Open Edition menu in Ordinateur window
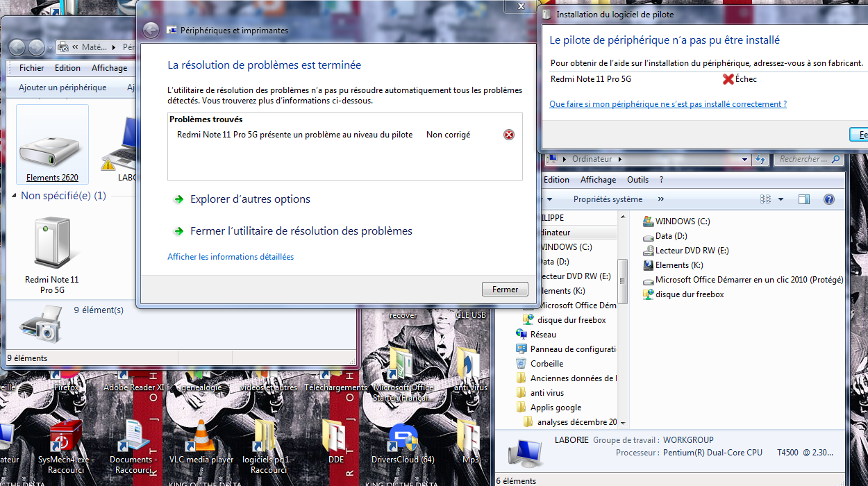868x486 pixels. pos(556,180)
